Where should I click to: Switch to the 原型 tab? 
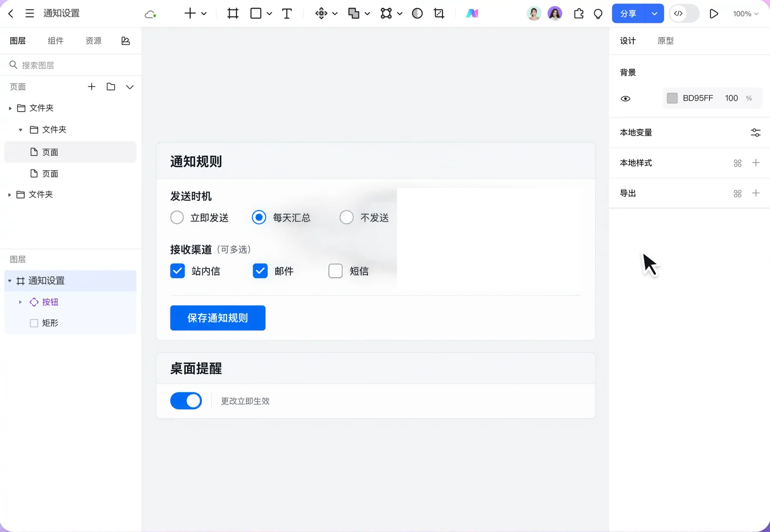(x=666, y=41)
